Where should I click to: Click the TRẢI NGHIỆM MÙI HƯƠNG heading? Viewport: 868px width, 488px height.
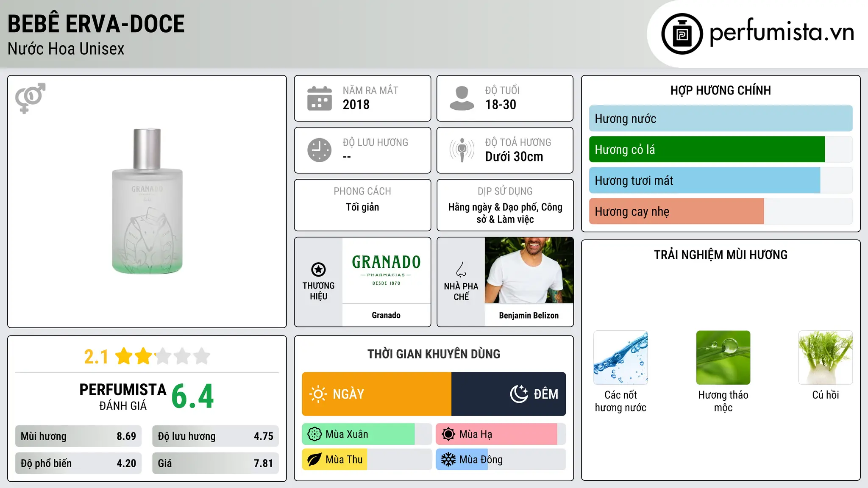pyautogui.click(x=721, y=255)
